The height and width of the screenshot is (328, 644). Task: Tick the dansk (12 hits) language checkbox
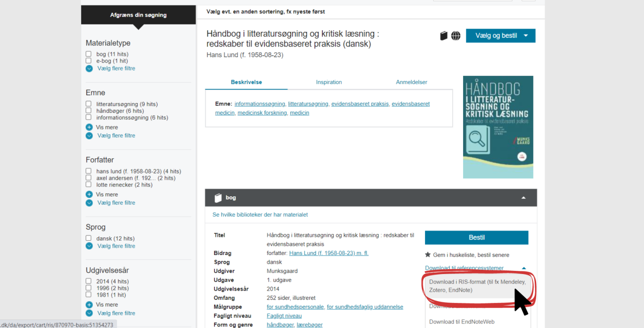pos(88,239)
